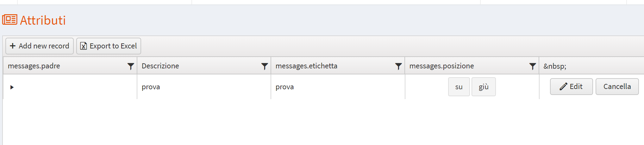This screenshot has width=644, height=145.
Task: Sort by messages.etichetta column header
Action: pyautogui.click(x=306, y=66)
